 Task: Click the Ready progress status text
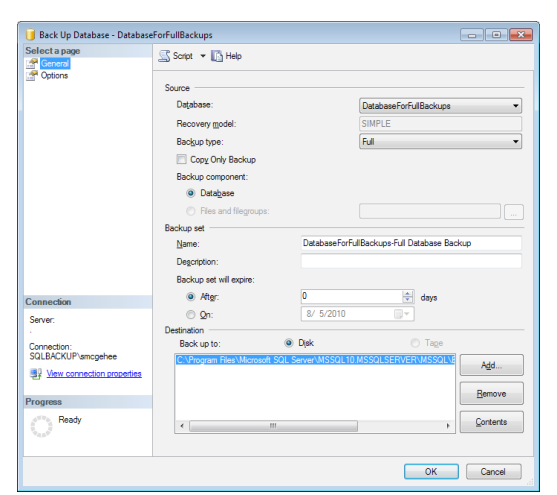(x=70, y=420)
